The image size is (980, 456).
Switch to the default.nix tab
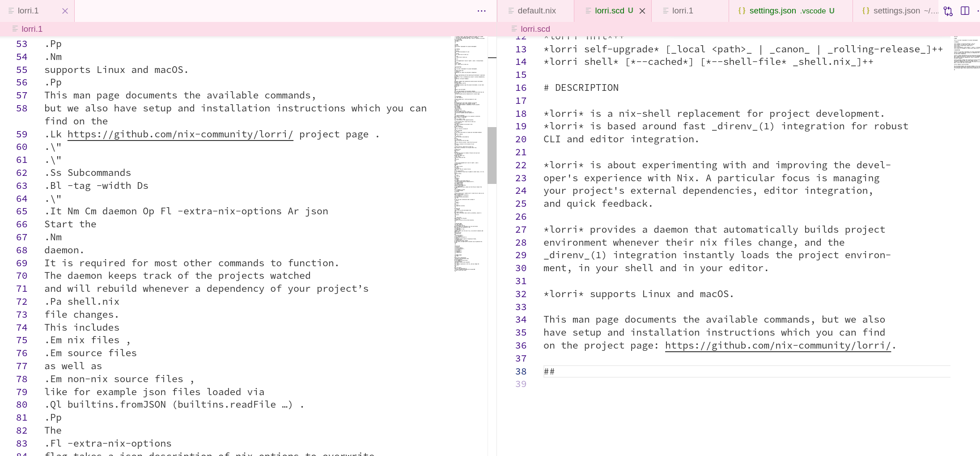click(536, 11)
